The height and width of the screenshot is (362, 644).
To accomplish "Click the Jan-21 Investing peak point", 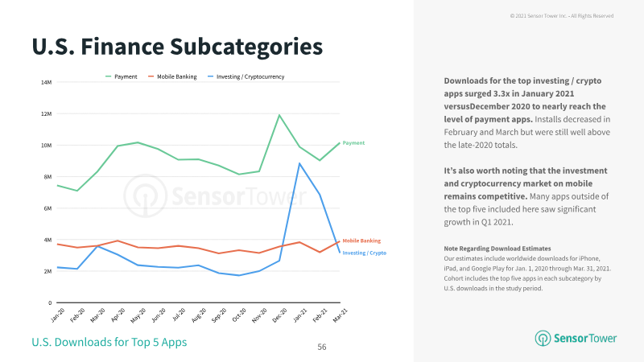I will (x=299, y=163).
